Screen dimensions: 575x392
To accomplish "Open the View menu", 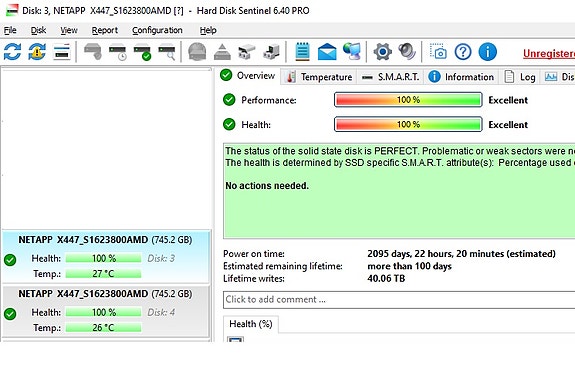I will pyautogui.click(x=69, y=30).
